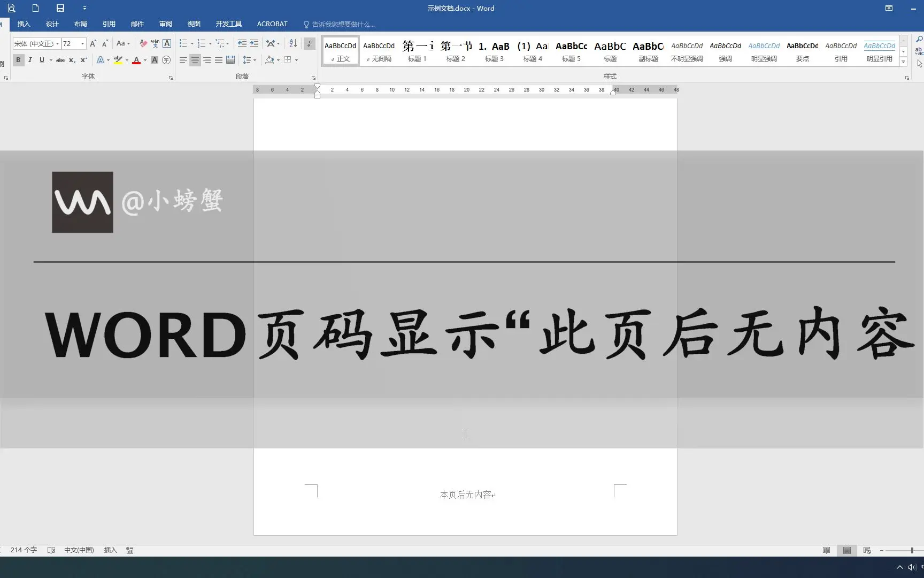Expand multilevel list dropdown

(228, 43)
